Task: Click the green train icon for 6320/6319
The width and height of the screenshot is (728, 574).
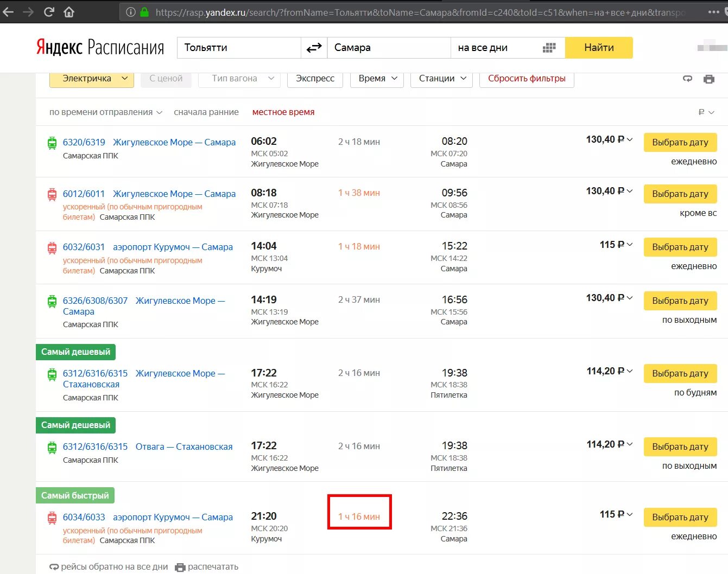Action: (x=52, y=143)
